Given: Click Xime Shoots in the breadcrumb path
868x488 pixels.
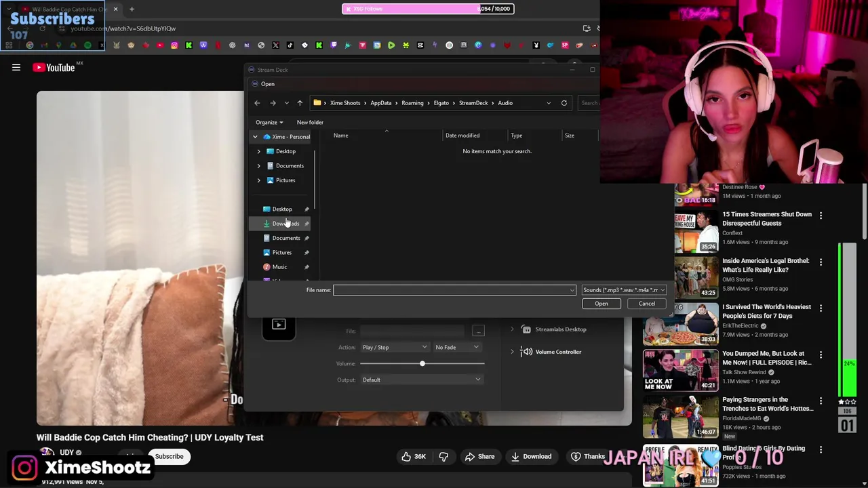Looking at the screenshot, I should [x=345, y=103].
